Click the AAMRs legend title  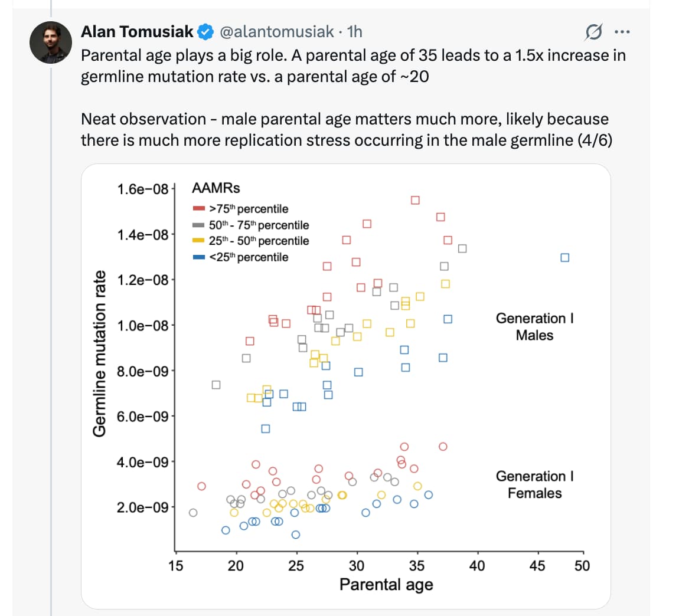(216, 188)
